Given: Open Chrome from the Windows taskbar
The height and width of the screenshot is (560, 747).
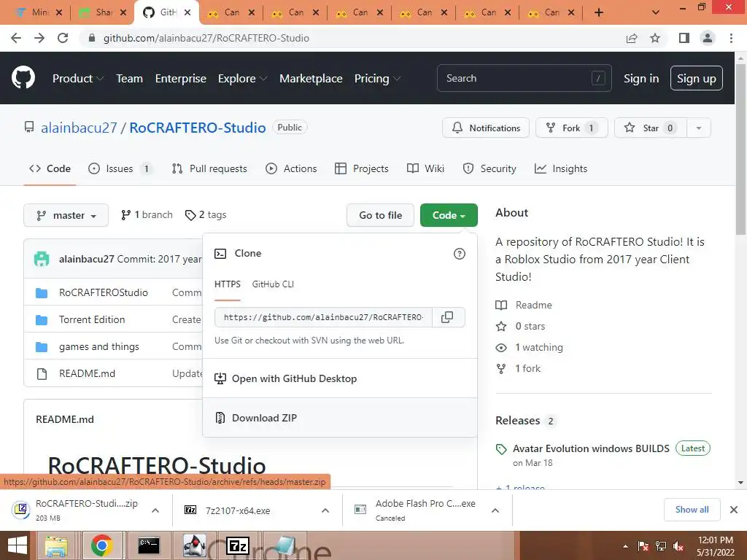Looking at the screenshot, I should (101, 545).
